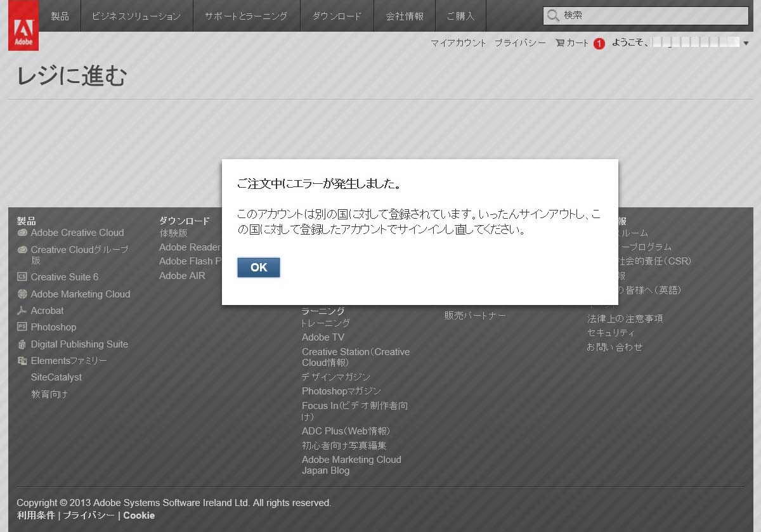
Task: Open Adobe Marketing Cloud footer link
Action: click(81, 294)
